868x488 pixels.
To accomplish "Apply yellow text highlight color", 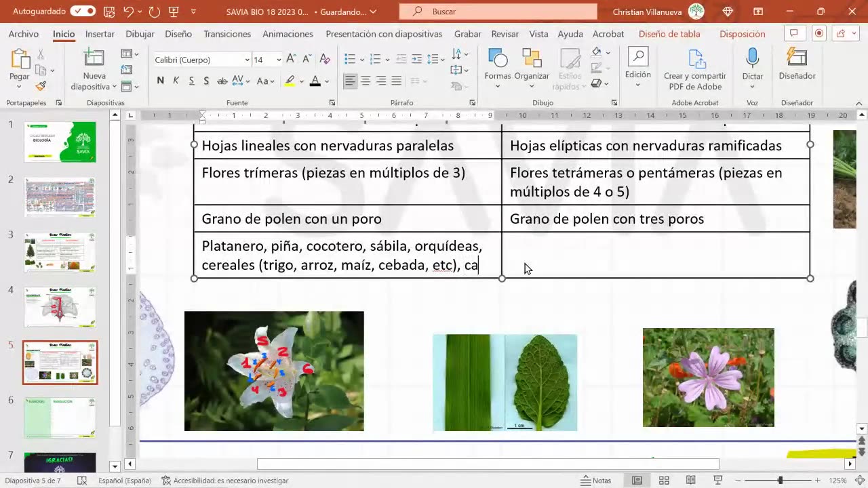I will (x=290, y=81).
